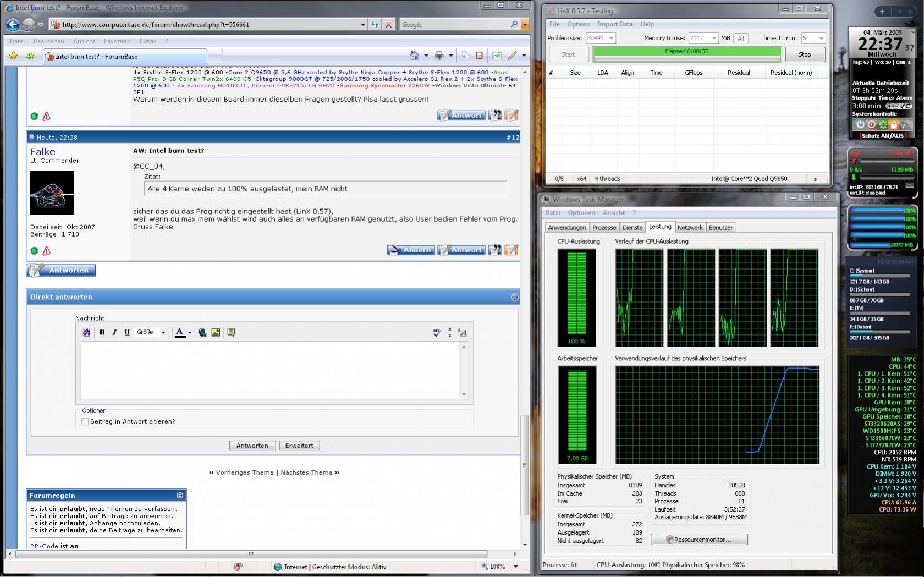Open LinX Options menu
Image resolution: width=924 pixels, height=577 pixels.
click(x=579, y=24)
